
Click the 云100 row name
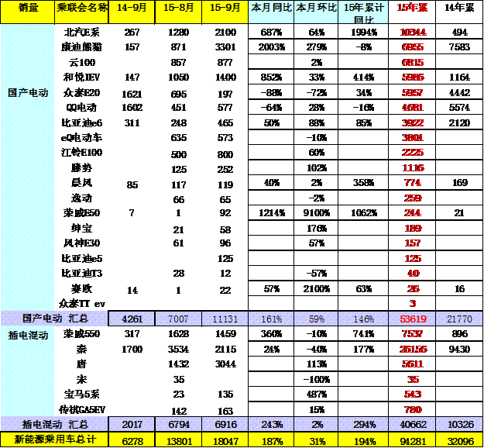82,63
